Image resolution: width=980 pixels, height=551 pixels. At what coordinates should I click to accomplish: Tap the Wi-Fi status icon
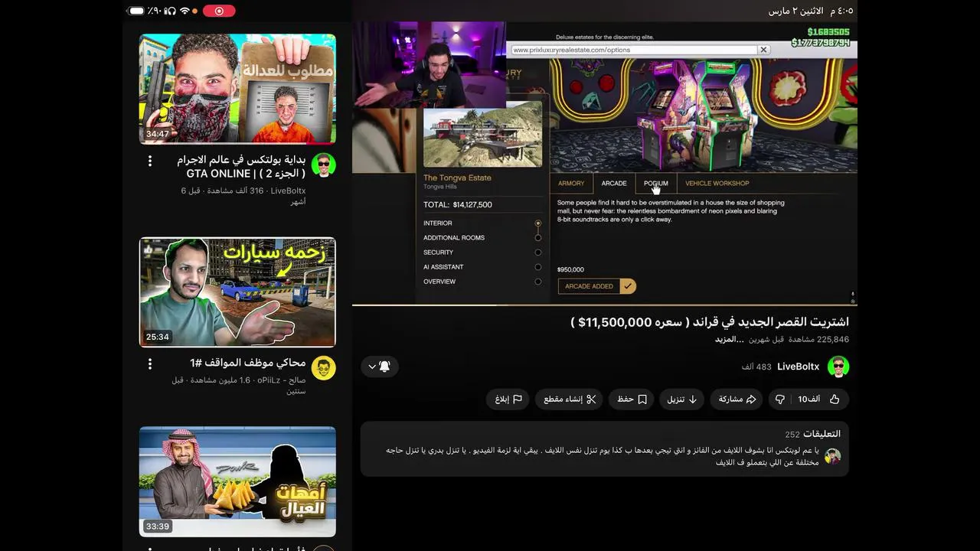tap(185, 11)
